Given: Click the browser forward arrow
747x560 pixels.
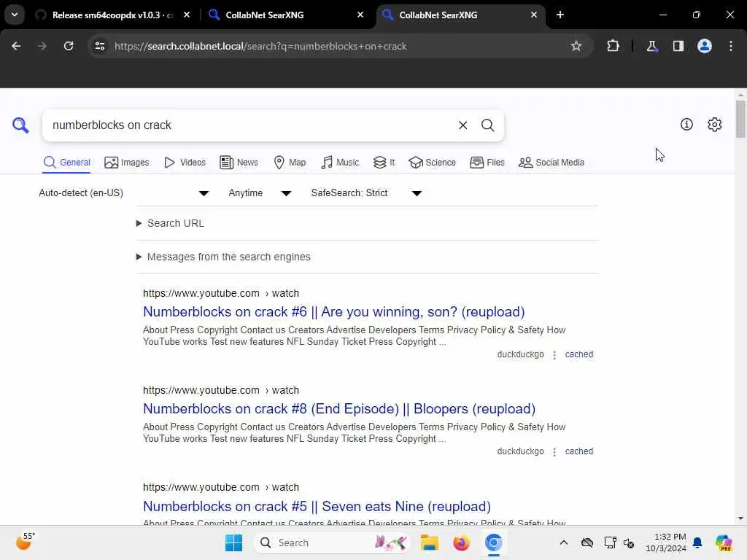Looking at the screenshot, I should click(42, 46).
